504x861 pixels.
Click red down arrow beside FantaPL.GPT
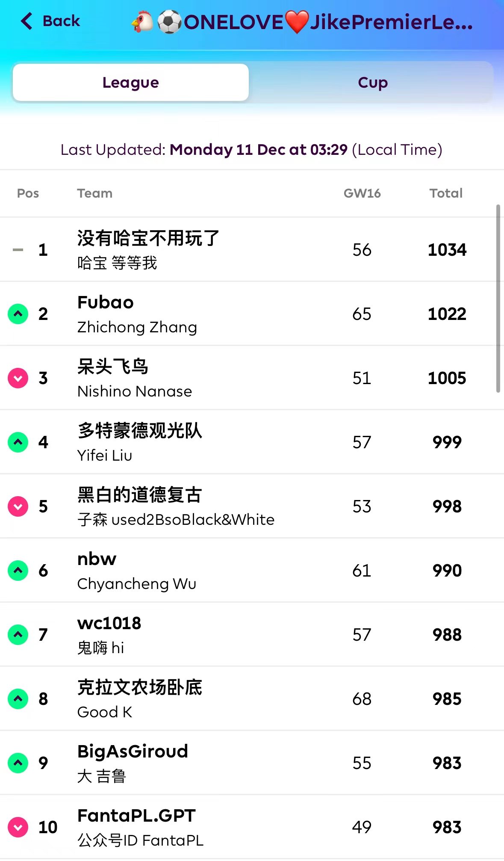click(x=18, y=827)
